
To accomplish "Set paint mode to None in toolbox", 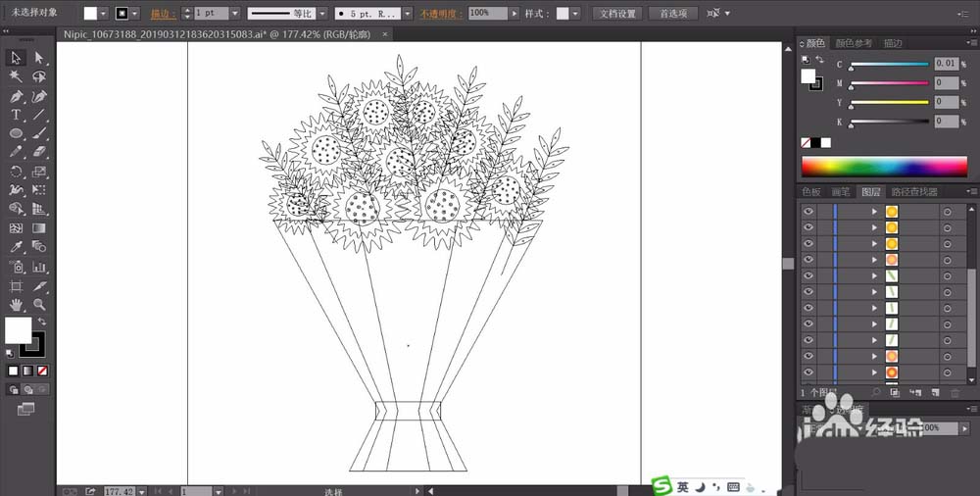I will tap(42, 371).
